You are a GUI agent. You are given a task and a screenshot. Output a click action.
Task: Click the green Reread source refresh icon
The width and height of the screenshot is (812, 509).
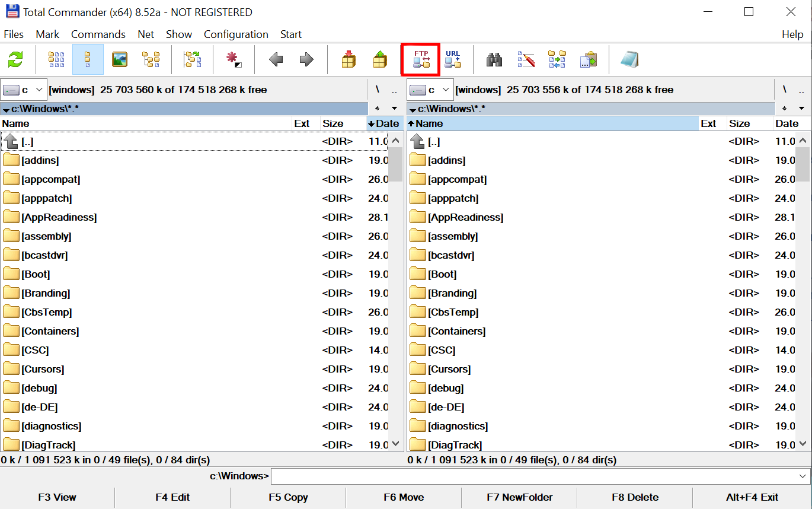(15, 59)
